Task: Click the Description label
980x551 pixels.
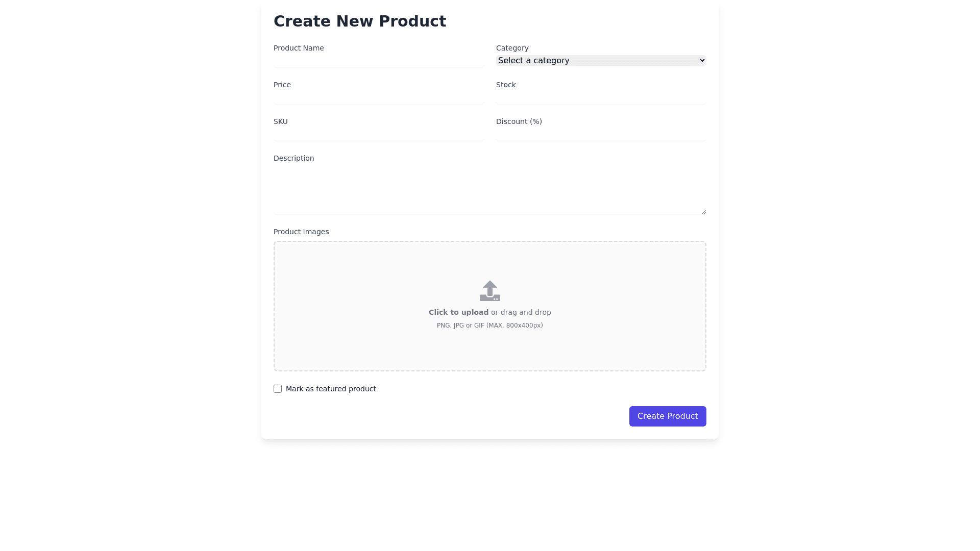Action: [x=293, y=158]
